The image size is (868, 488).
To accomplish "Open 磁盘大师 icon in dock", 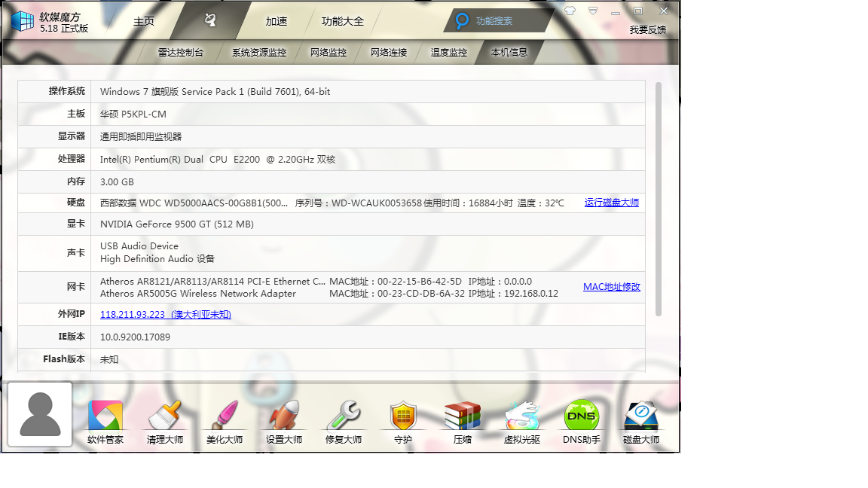I will click(x=640, y=422).
